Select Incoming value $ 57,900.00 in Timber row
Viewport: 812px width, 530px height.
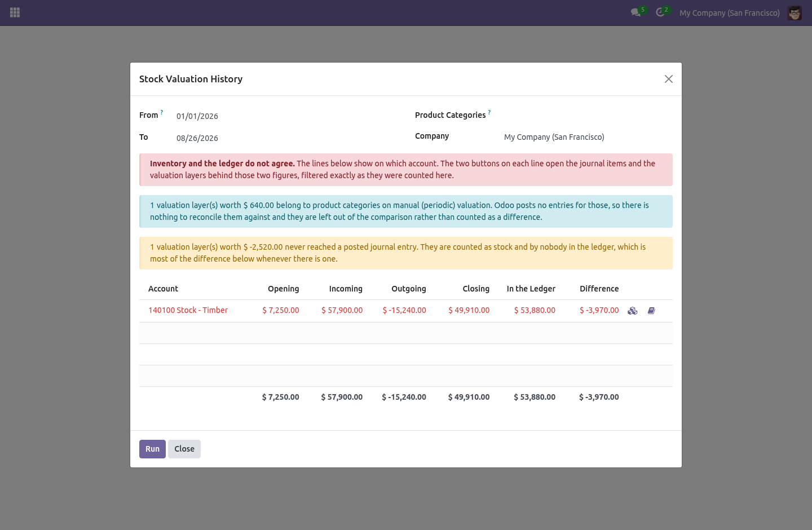342,310
